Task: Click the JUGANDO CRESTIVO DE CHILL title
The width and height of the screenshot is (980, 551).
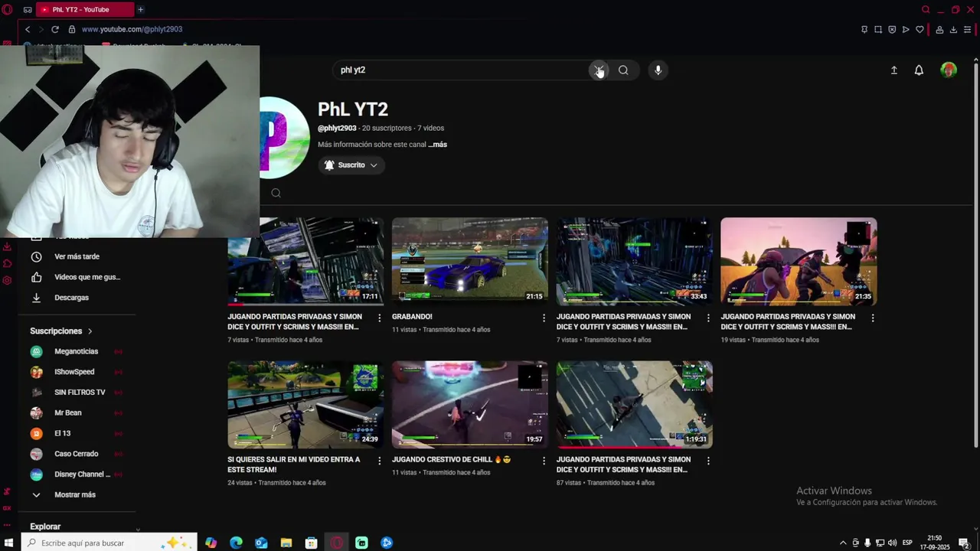Action: click(x=451, y=460)
